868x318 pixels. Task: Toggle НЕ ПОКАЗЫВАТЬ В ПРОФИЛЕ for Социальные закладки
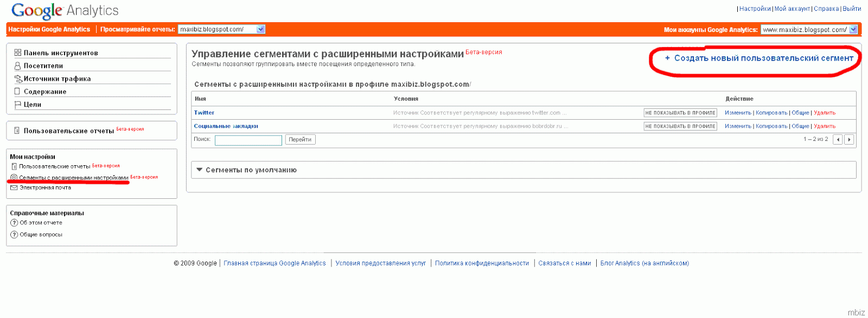[680, 126]
